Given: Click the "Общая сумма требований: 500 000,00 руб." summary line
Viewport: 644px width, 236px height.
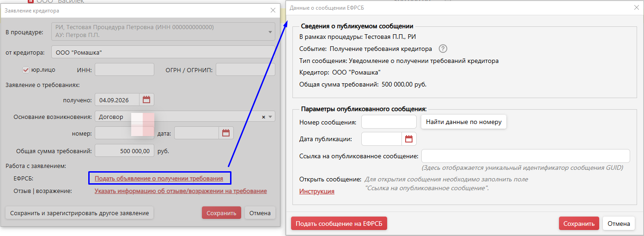Looking at the screenshot, I should click(x=363, y=84).
